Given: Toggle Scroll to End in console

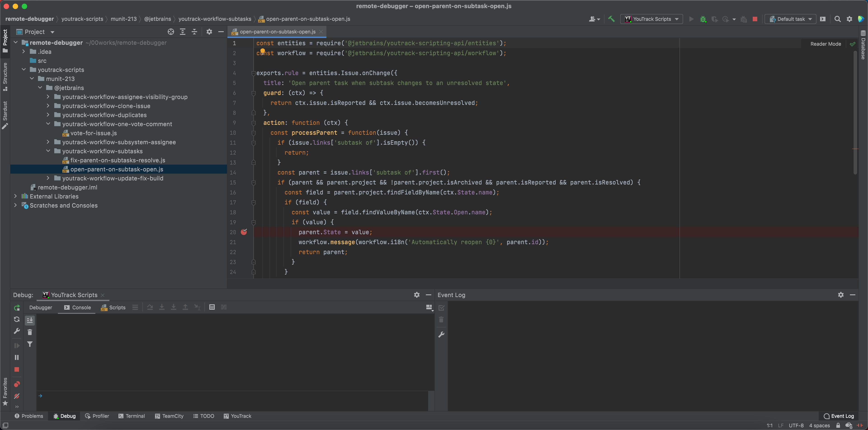Looking at the screenshot, I should click(x=30, y=320).
